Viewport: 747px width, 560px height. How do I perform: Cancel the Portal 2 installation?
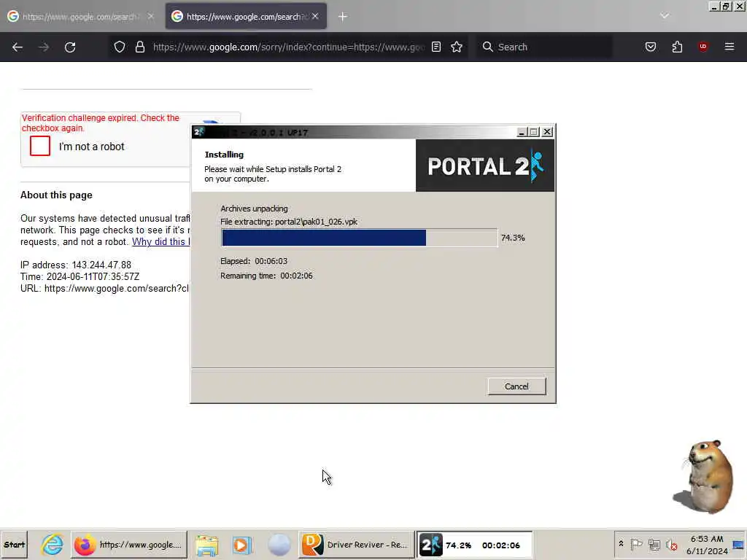point(517,386)
